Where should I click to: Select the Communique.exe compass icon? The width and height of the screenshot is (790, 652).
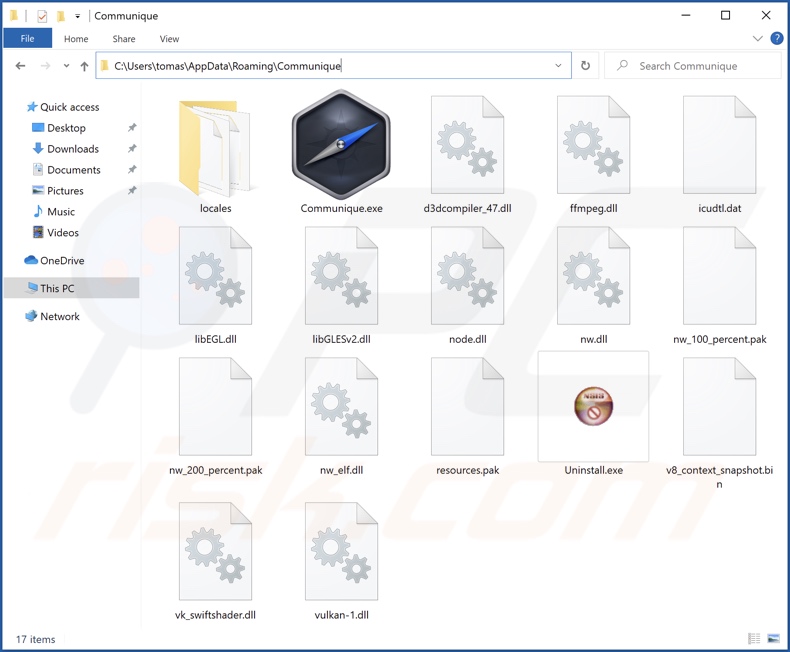coord(341,145)
